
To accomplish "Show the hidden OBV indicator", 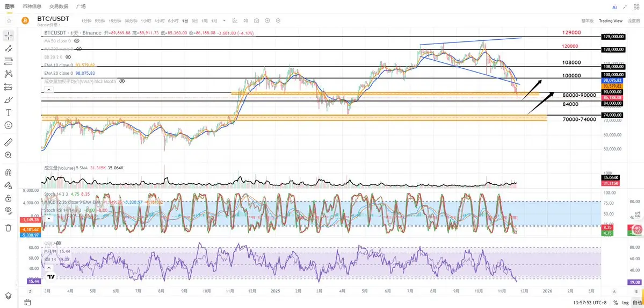I will 59,243.
